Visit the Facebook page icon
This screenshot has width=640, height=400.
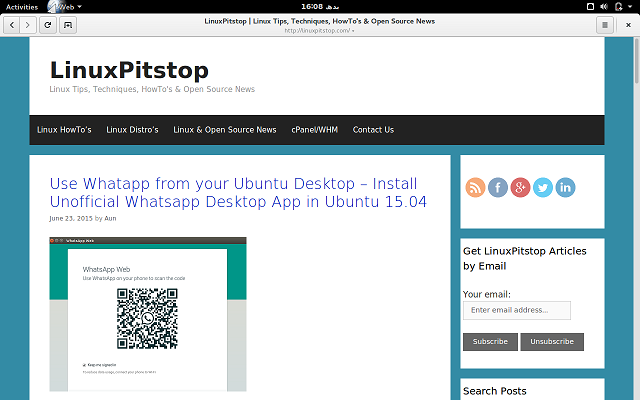point(498,188)
